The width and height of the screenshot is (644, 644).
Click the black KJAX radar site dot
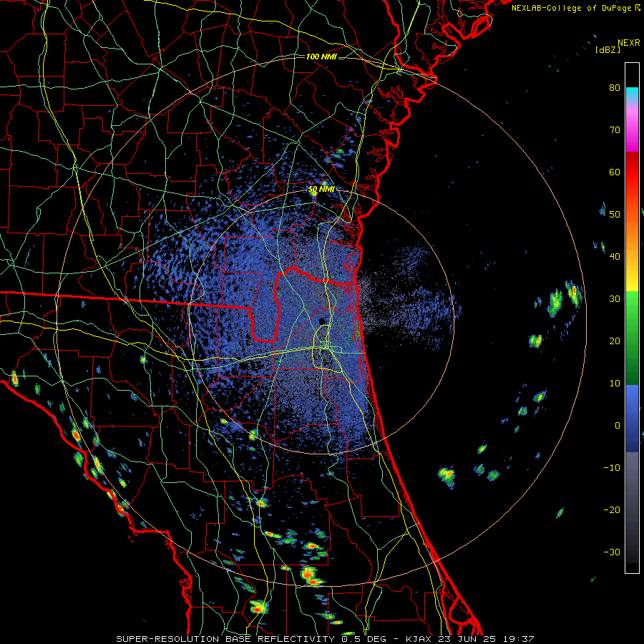pos(323,321)
